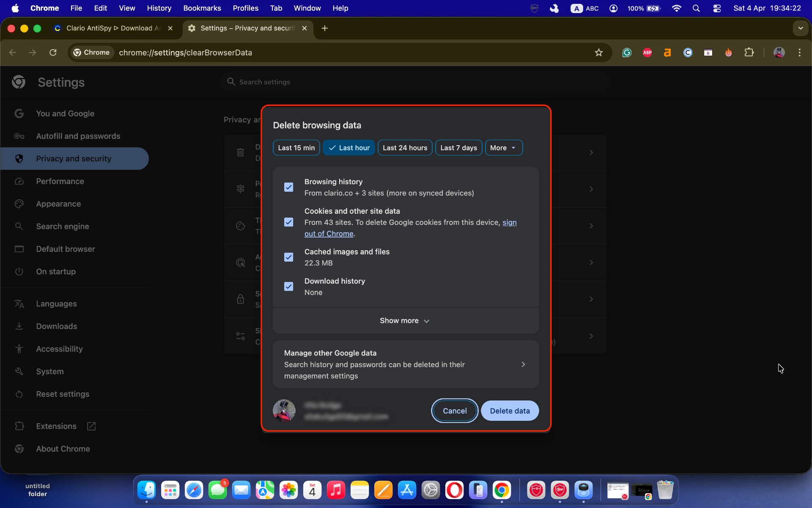Uncheck the Browsing history checkbox
This screenshot has width=812, height=508.
289,187
